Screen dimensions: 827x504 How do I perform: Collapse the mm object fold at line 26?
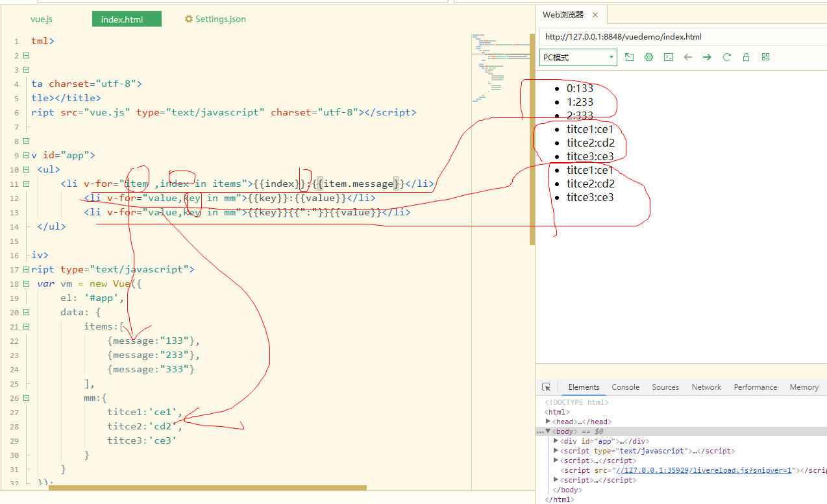(x=26, y=398)
